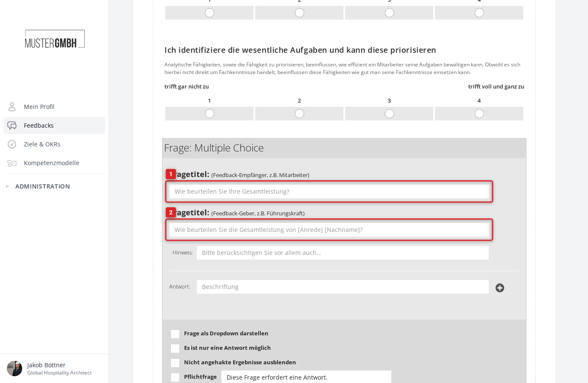Click the plus icon to add an answer
This screenshot has width=588, height=383.
[500, 288]
